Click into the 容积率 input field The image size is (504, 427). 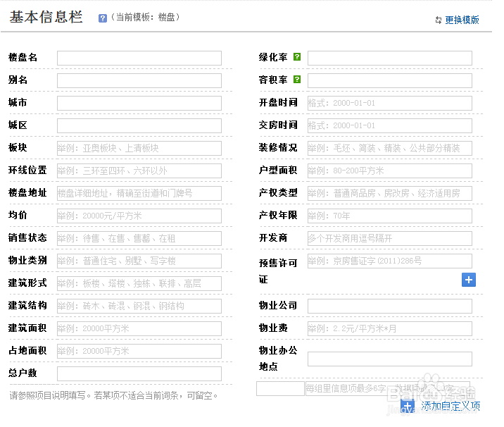point(389,80)
